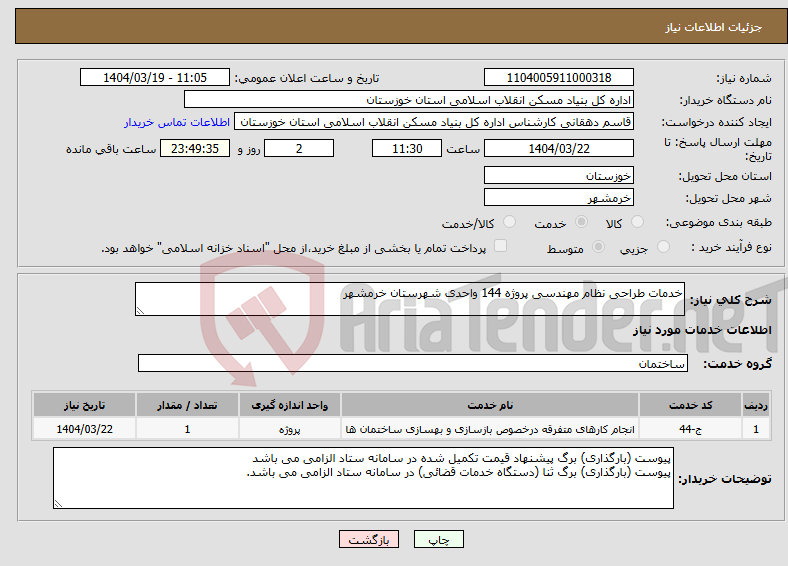Click the remaining time field 23:49:35
Image resolution: width=788 pixels, height=566 pixels.
coord(195,148)
